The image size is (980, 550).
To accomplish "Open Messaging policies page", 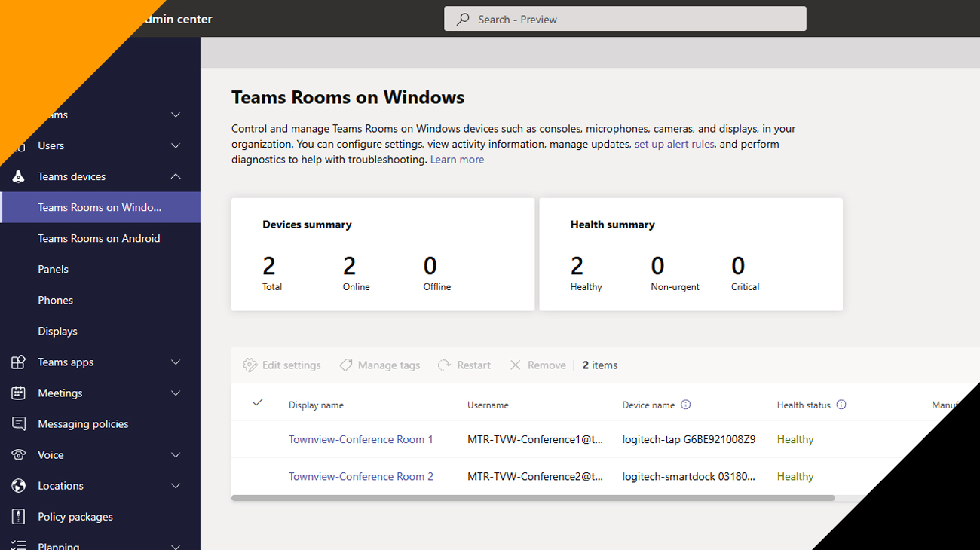I will 83,424.
